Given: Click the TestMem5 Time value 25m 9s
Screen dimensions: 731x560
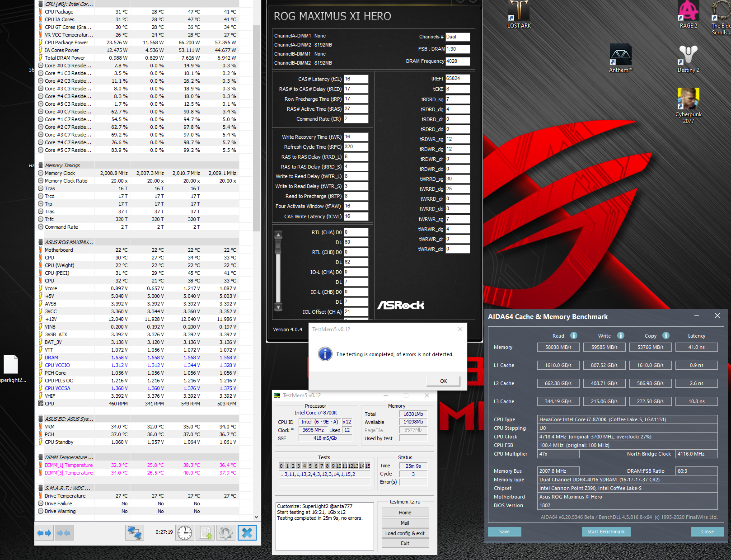Looking at the screenshot, I should click(413, 466).
